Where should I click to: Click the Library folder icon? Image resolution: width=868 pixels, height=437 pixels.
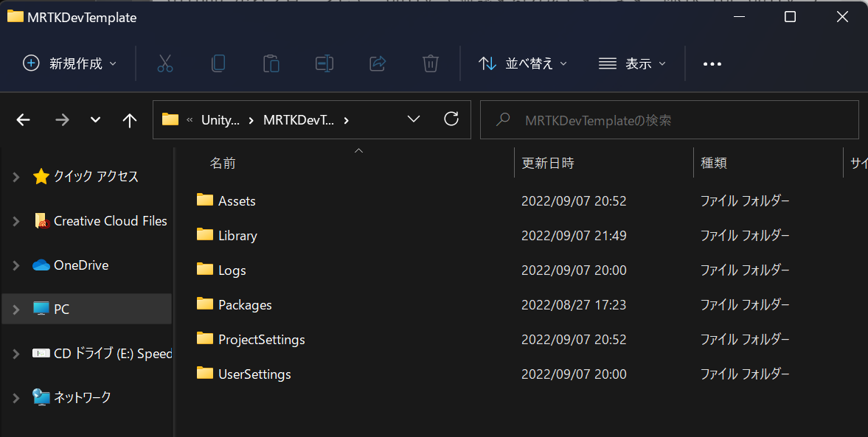point(205,234)
